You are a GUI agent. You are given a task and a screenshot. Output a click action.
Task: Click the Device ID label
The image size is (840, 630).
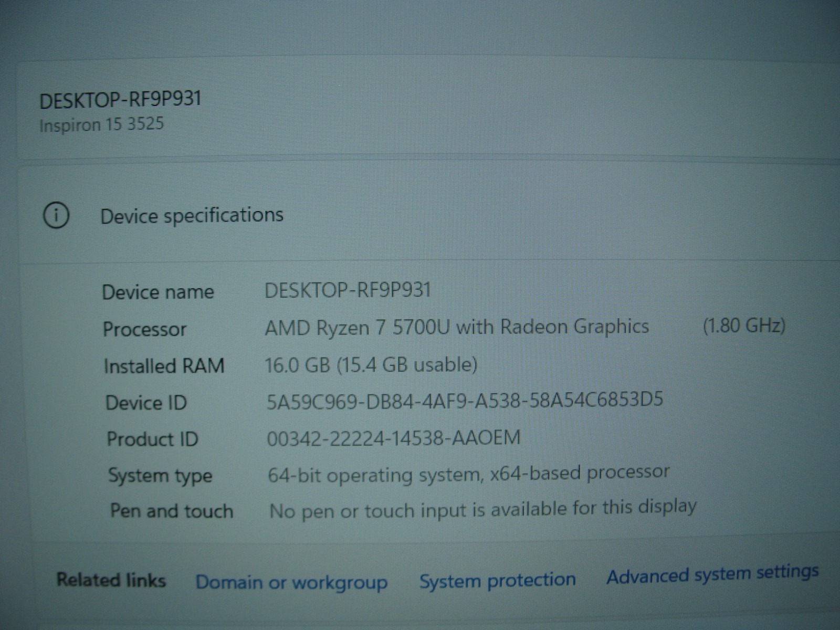point(146,403)
